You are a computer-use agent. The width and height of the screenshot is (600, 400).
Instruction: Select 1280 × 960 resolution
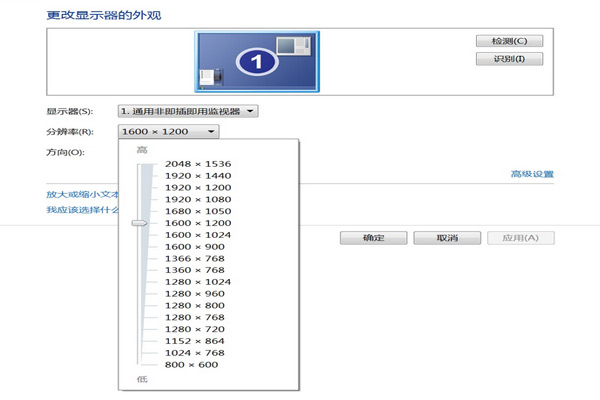(195, 294)
